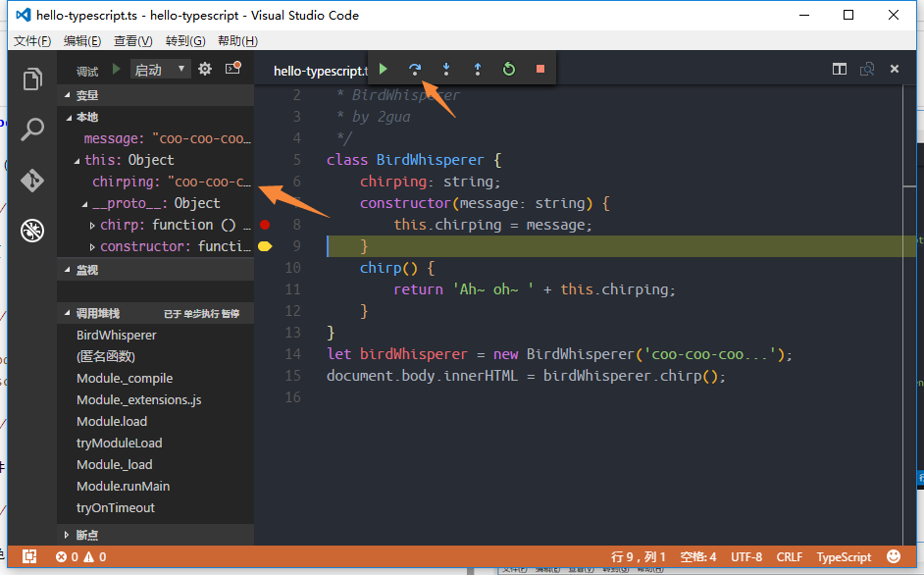Image resolution: width=924 pixels, height=575 pixels.
Task: Click the Step Into debug icon
Action: pos(445,69)
